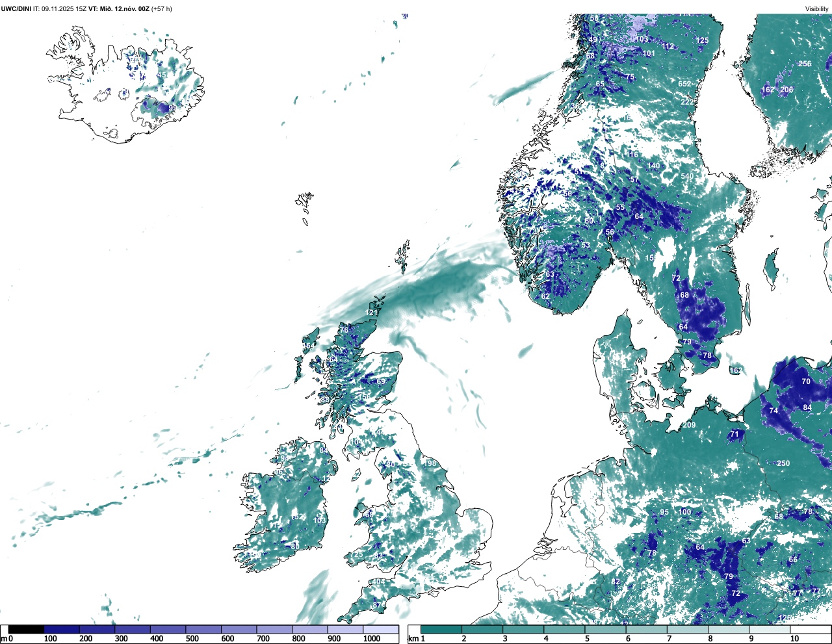Click the '101' visibility value
Screen dimensions: 832x644
648,53
